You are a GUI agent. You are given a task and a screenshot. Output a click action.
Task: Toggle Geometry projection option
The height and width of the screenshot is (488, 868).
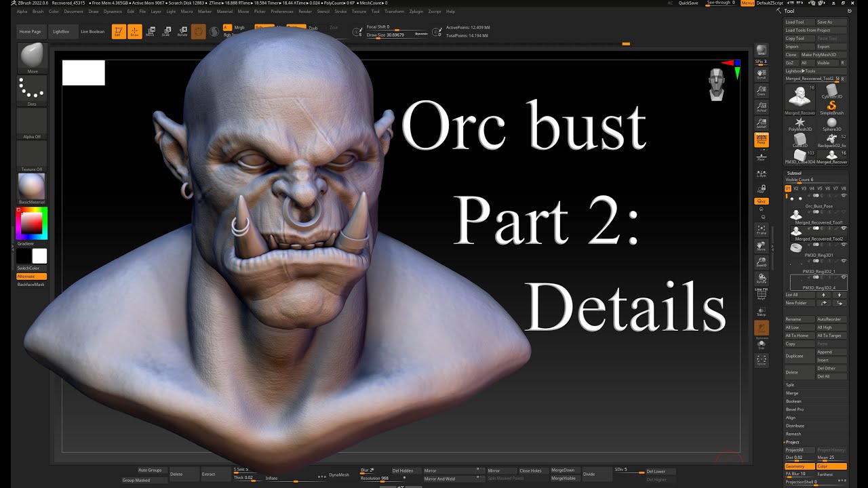(799, 466)
